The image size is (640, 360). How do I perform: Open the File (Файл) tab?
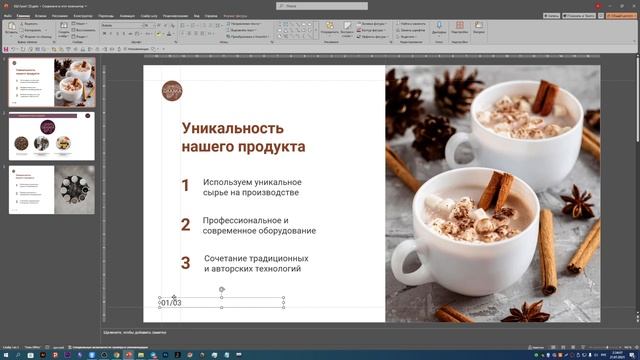click(x=7, y=16)
